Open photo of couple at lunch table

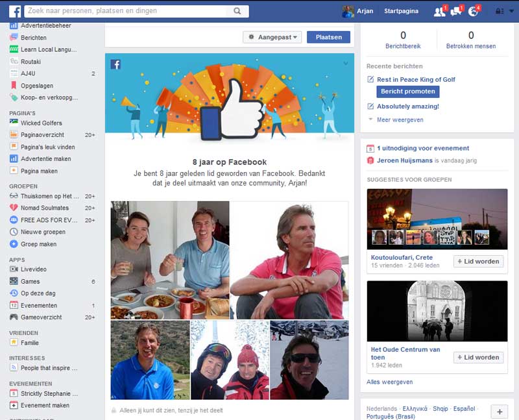(x=170, y=260)
